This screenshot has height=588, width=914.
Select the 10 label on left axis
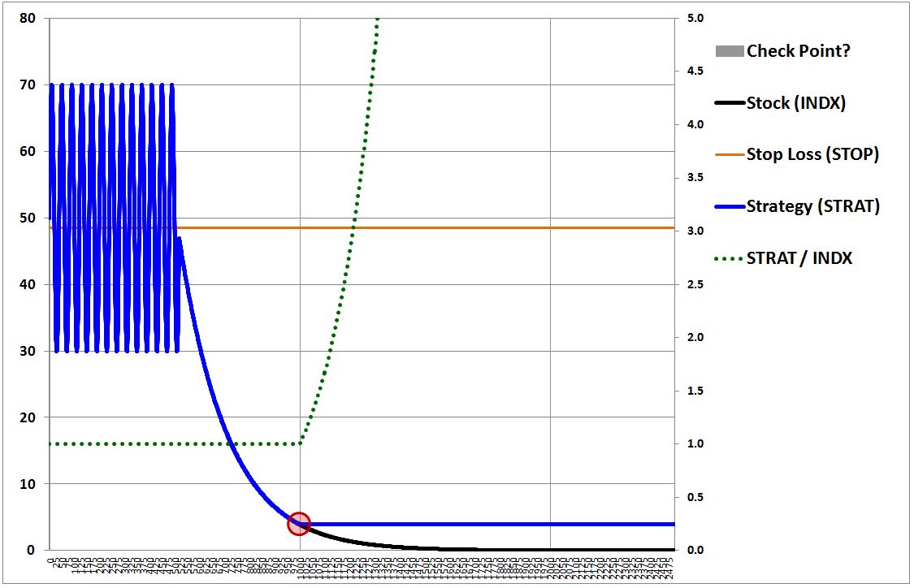click(x=26, y=484)
